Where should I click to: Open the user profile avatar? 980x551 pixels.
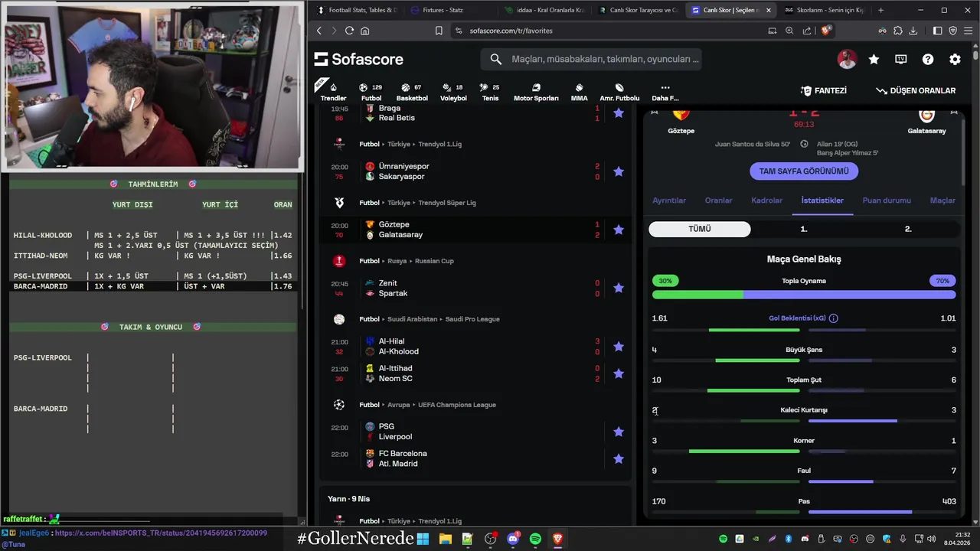[x=847, y=59]
